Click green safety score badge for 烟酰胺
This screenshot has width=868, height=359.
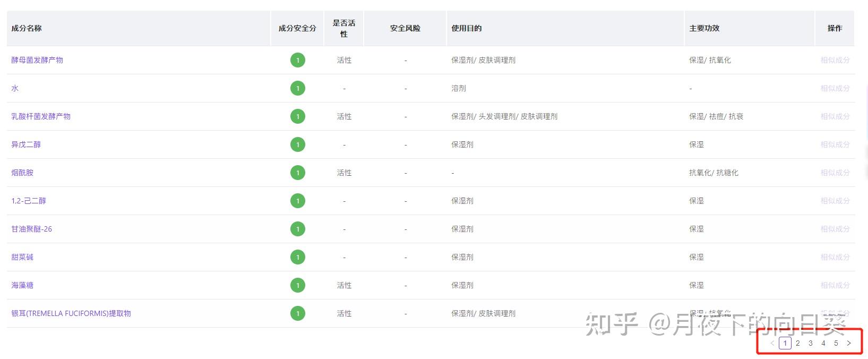[298, 173]
